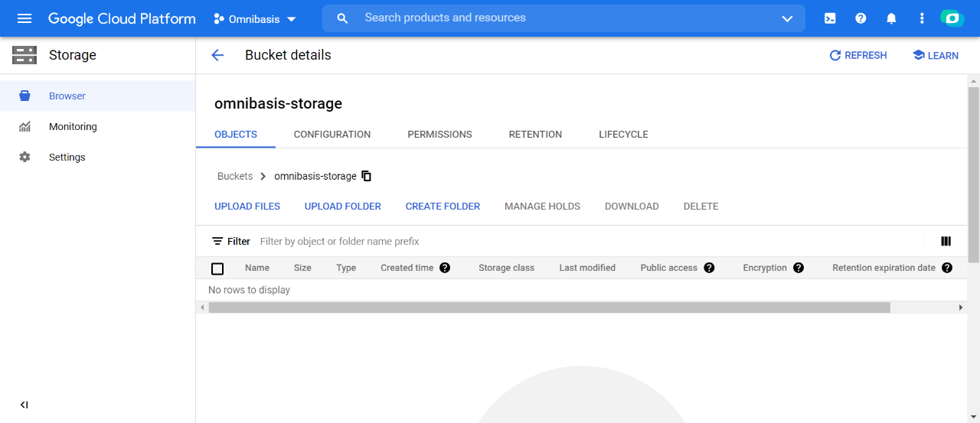Switch to the CONFIGURATION tab
The image size is (980, 423).
(332, 135)
